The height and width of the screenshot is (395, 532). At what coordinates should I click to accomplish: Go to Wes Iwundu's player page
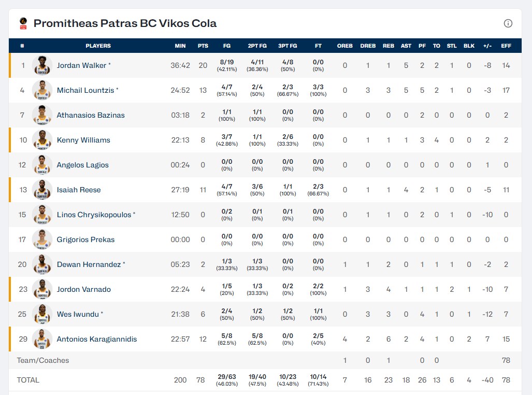(x=78, y=314)
